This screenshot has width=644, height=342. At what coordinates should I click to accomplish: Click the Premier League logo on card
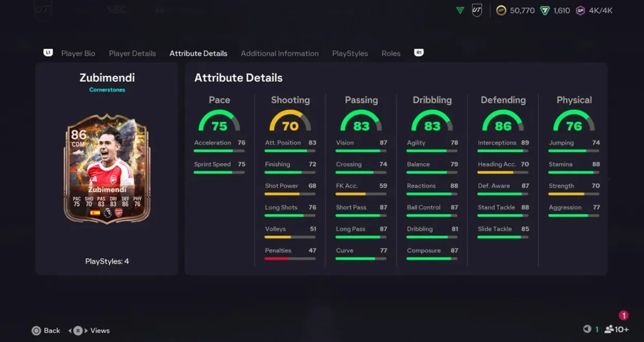pos(107,213)
